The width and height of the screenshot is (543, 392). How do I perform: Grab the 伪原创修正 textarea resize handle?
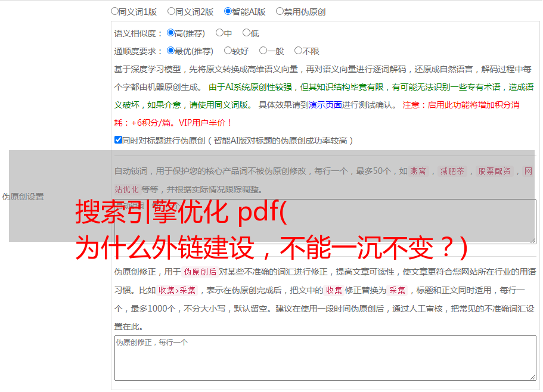point(533,378)
